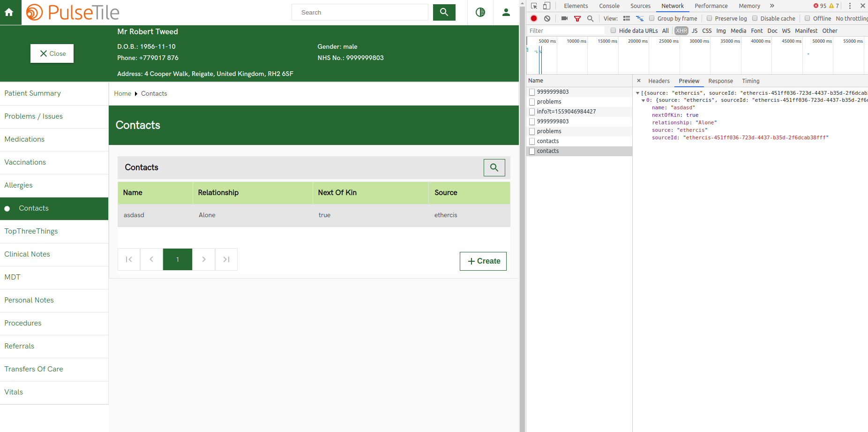Open DevTools customize three-dot menu

coord(850,6)
